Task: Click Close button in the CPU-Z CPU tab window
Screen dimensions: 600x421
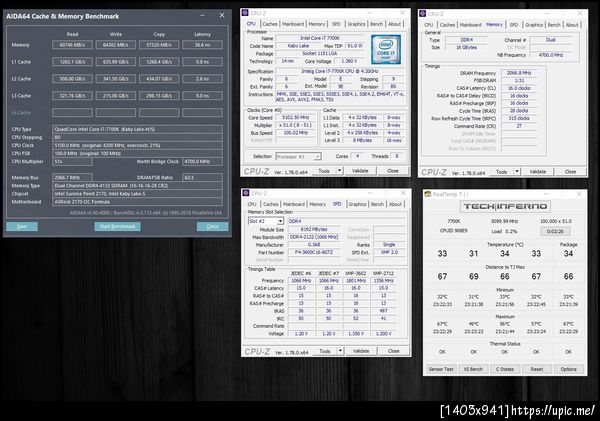Action: (393, 171)
